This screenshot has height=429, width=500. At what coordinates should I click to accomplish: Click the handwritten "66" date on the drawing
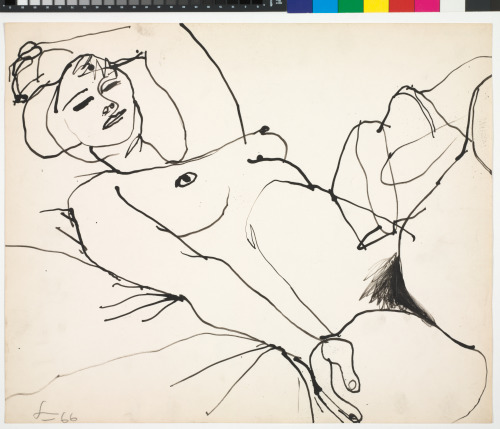pos(68,417)
